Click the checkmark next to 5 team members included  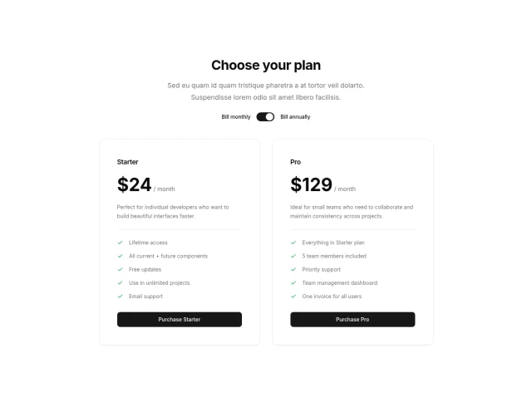tap(293, 256)
